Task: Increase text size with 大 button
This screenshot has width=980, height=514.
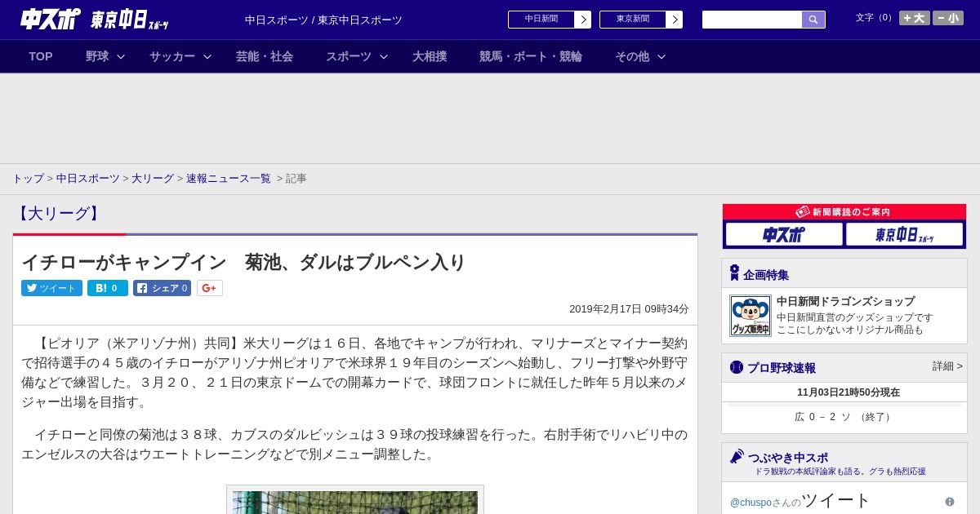Action: click(915, 18)
